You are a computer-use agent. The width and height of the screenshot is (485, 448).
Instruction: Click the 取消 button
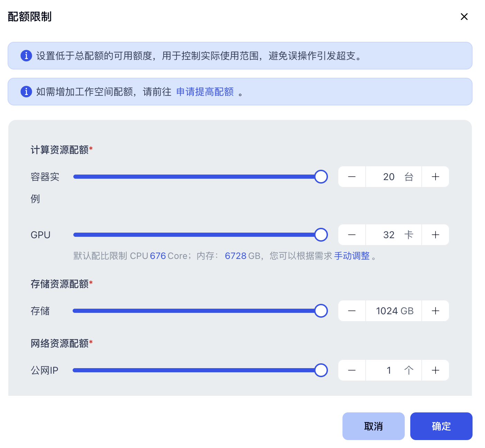[374, 426]
